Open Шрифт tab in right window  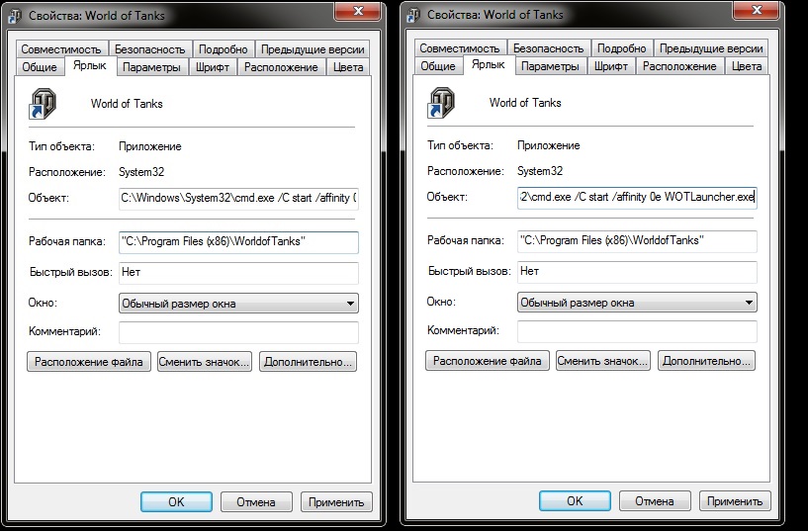click(611, 66)
